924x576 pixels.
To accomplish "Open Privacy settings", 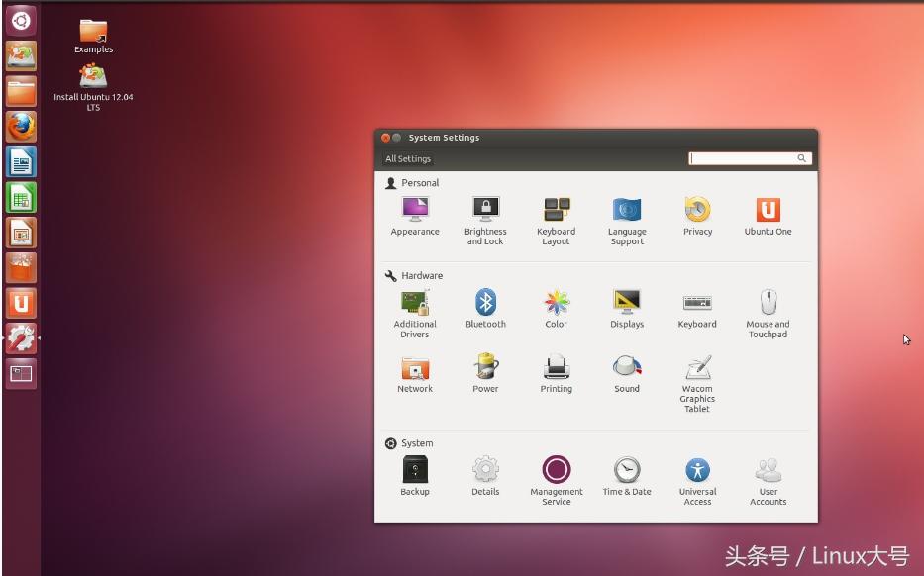I will 698,216.
